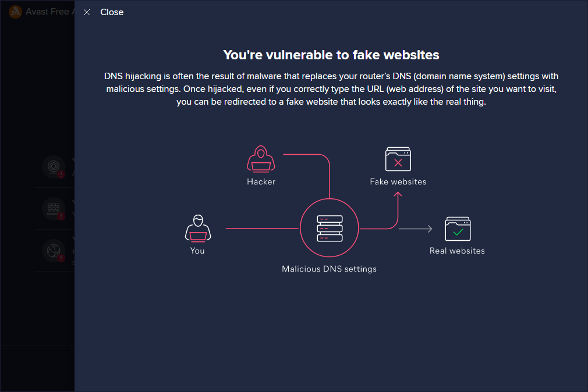
Task: Click the Hacker hooded figure icon
Action: (261, 159)
